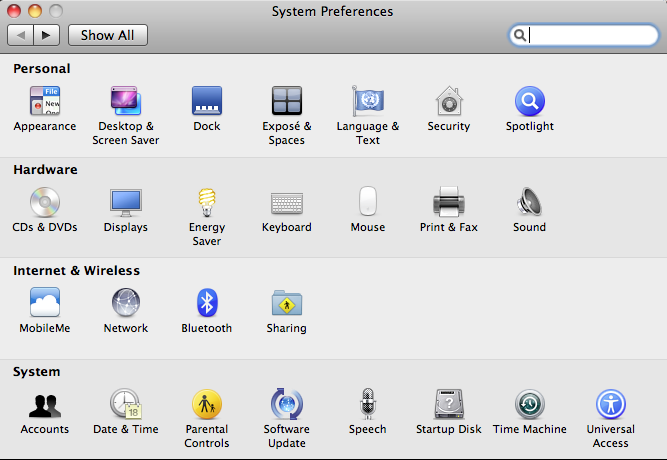
Task: Open the Dock preferences
Action: click(x=207, y=102)
